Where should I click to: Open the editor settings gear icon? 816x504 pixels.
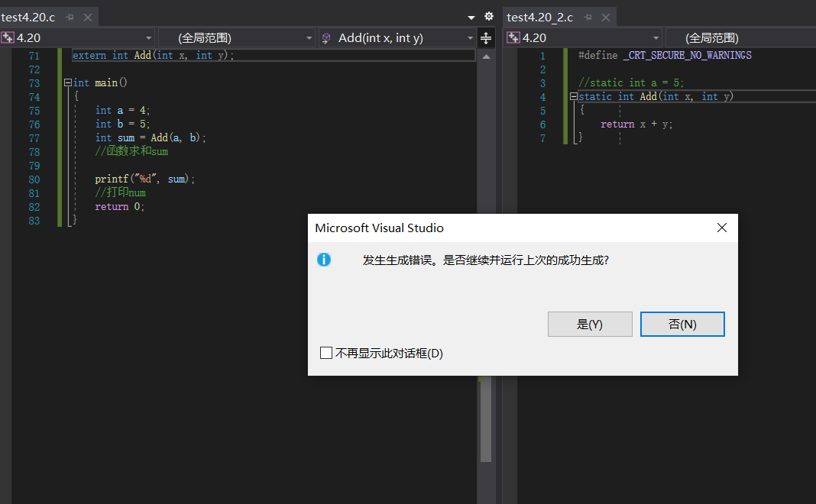489,15
